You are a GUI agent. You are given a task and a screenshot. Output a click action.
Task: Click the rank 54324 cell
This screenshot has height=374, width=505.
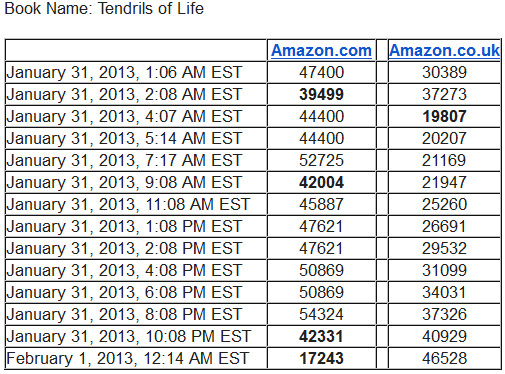click(321, 314)
